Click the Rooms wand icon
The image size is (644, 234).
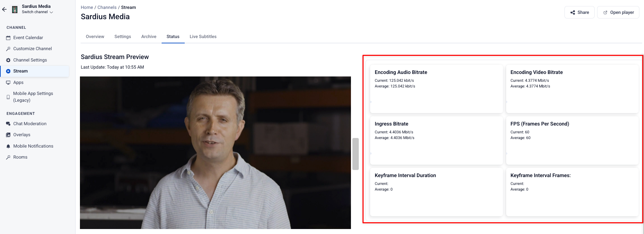coord(8,157)
